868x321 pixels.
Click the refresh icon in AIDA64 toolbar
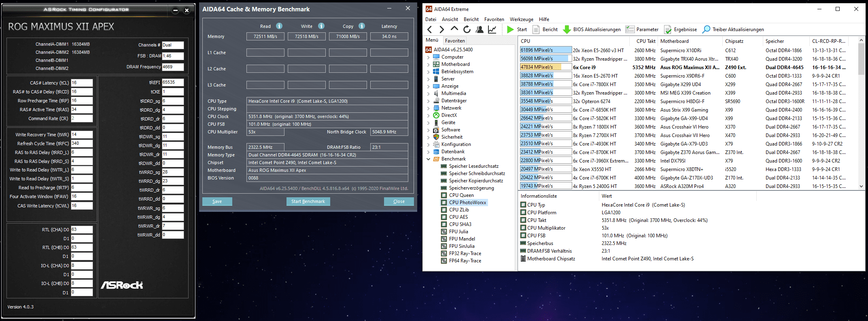coord(467,30)
